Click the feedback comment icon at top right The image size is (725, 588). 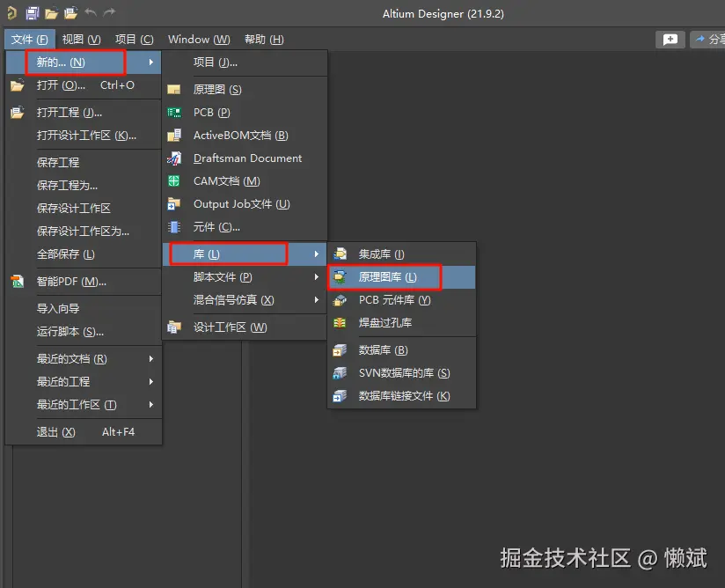[x=670, y=40]
